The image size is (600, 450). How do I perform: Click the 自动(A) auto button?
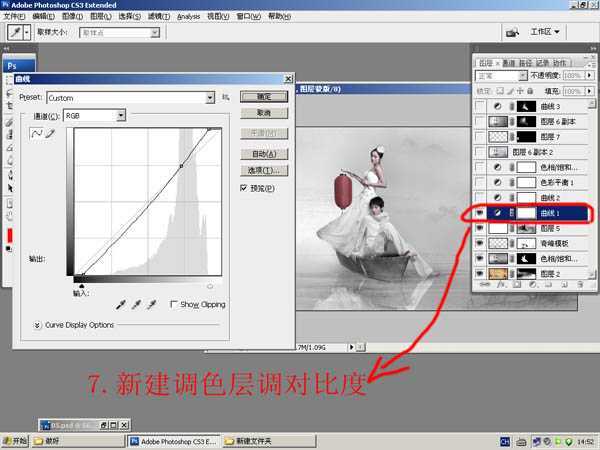tap(264, 154)
